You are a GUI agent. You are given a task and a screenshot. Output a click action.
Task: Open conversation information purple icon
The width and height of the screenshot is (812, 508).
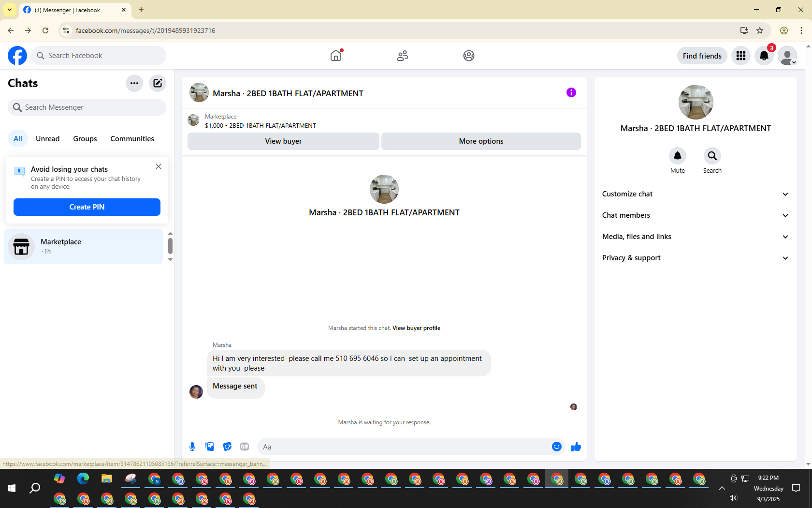pyautogui.click(x=571, y=92)
